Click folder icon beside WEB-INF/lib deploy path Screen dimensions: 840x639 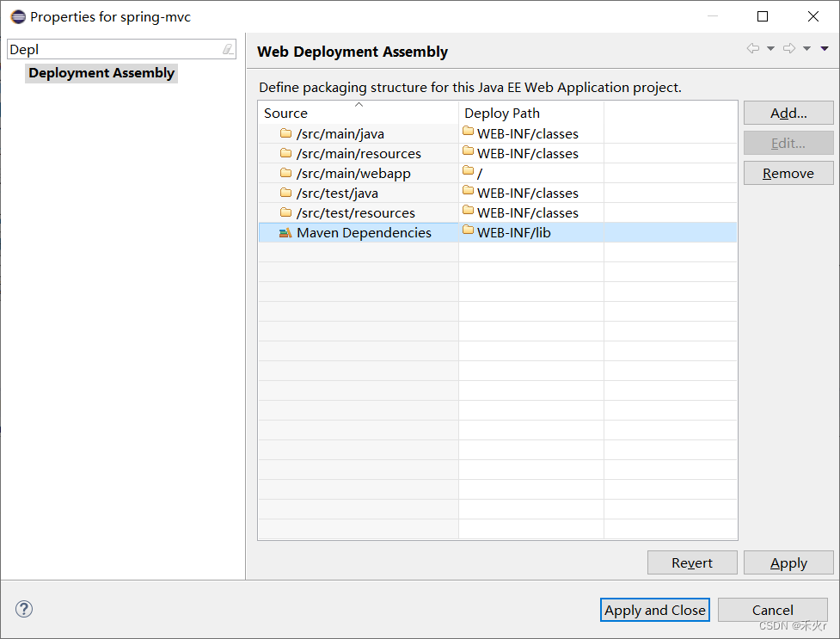[469, 231]
